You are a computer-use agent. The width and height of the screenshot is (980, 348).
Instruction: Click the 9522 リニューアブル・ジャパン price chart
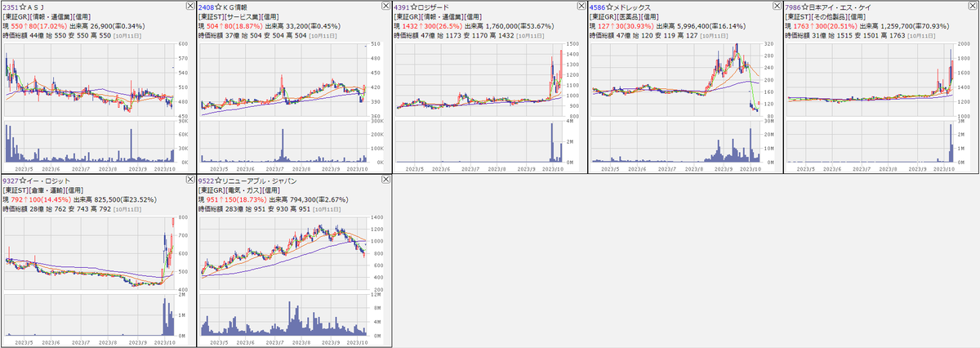[284, 254]
